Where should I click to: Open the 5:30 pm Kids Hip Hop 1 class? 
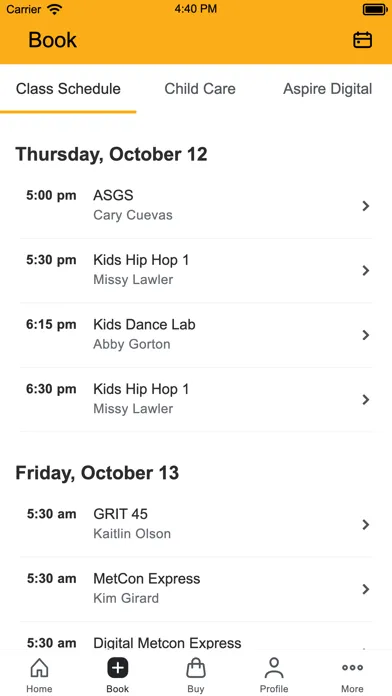(196, 270)
